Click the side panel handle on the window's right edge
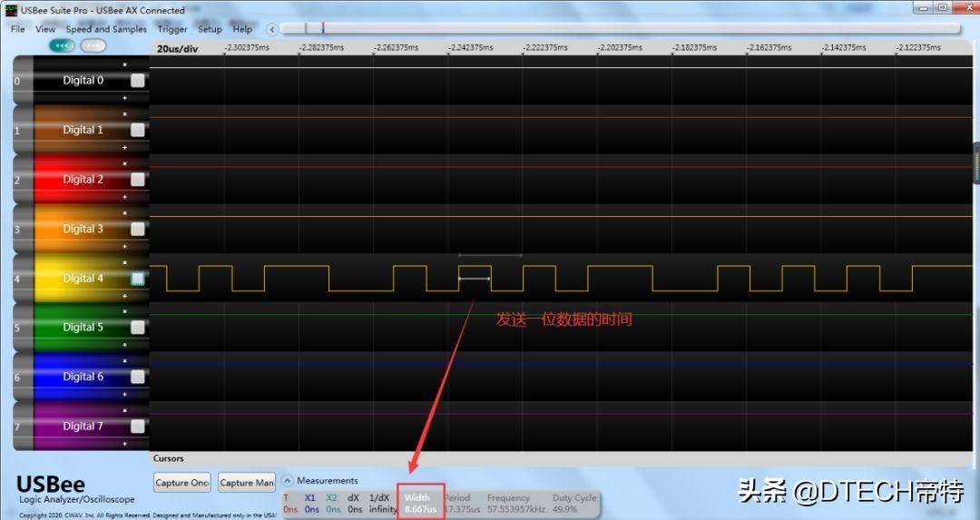This screenshot has width=980, height=520. coord(975,163)
